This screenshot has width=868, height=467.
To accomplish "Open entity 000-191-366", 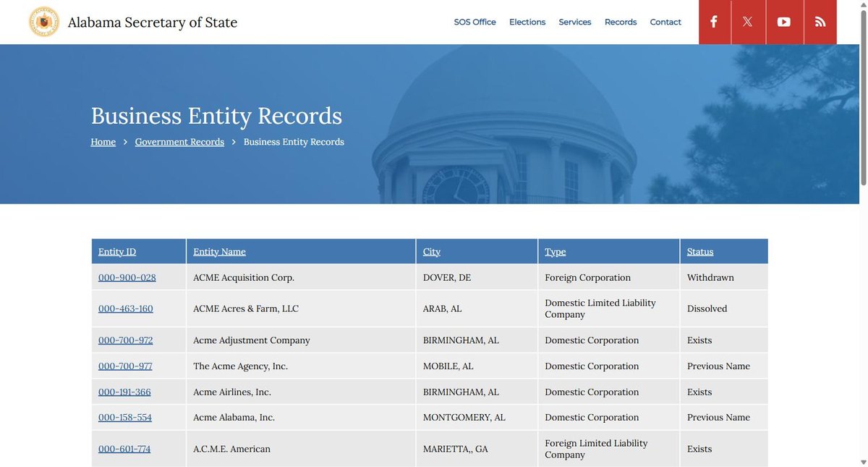I will (x=124, y=392).
